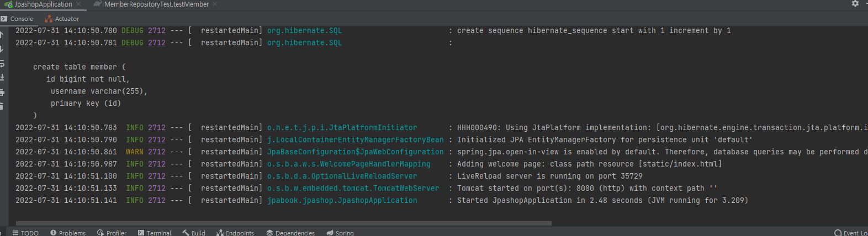868x236 pixels.
Task: Click the 'create sequence hibernate_sequence' message
Action: pyautogui.click(x=594, y=30)
